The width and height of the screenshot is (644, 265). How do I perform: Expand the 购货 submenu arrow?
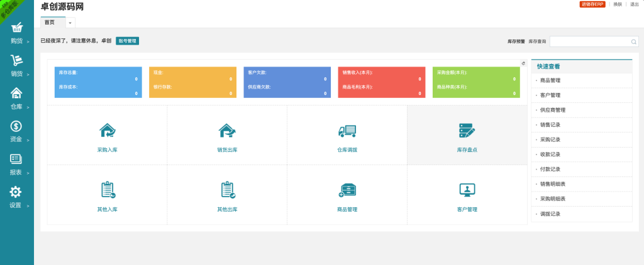coord(28,42)
